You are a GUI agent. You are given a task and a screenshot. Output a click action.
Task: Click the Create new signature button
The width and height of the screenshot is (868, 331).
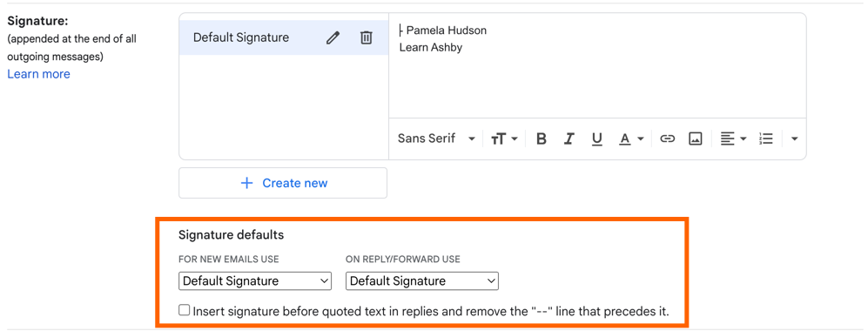283,183
